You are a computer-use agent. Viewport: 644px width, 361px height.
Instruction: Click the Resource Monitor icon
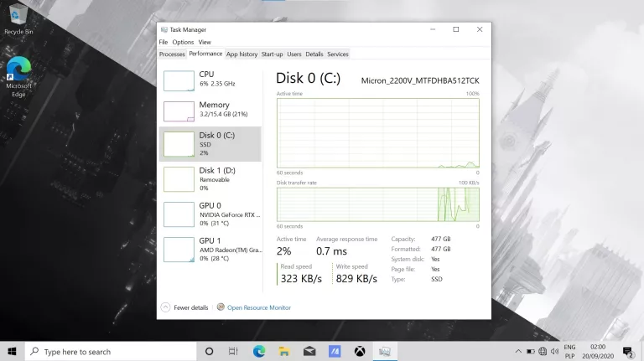click(x=221, y=307)
